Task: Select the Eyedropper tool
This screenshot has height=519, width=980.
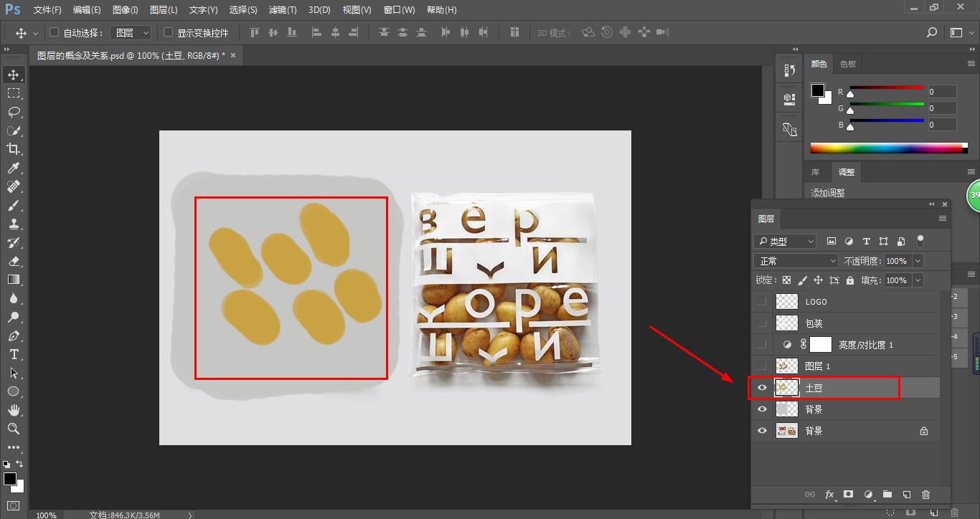Action: pyautogui.click(x=14, y=168)
